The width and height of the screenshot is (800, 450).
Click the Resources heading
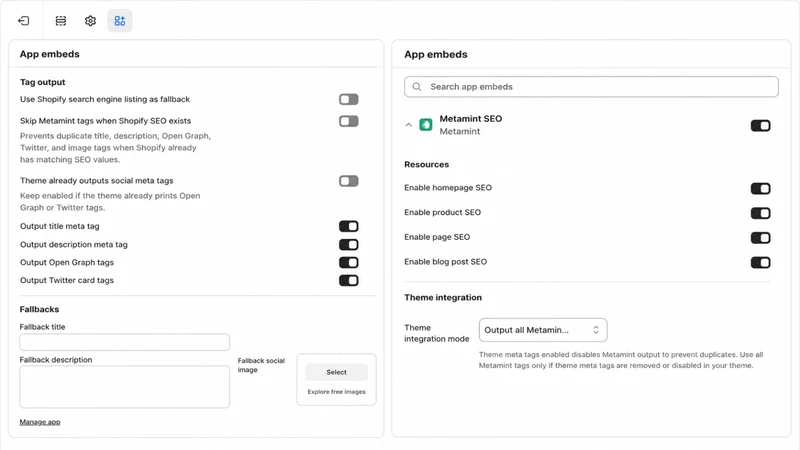point(427,164)
